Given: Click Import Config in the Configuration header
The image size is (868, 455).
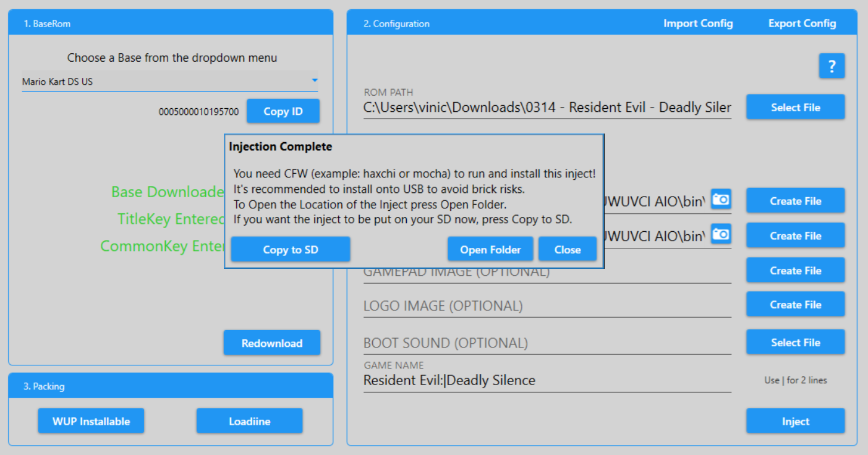Looking at the screenshot, I should [698, 23].
